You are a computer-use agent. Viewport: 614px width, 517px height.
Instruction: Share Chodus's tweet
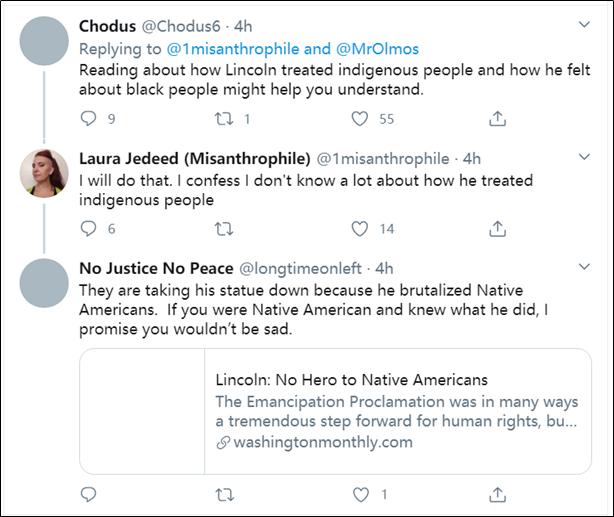(496, 119)
